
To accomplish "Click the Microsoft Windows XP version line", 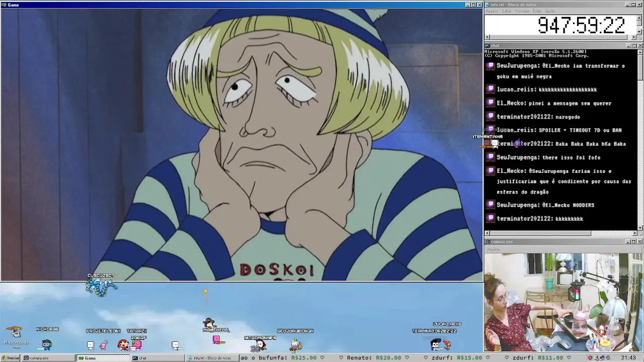I will [535, 51].
